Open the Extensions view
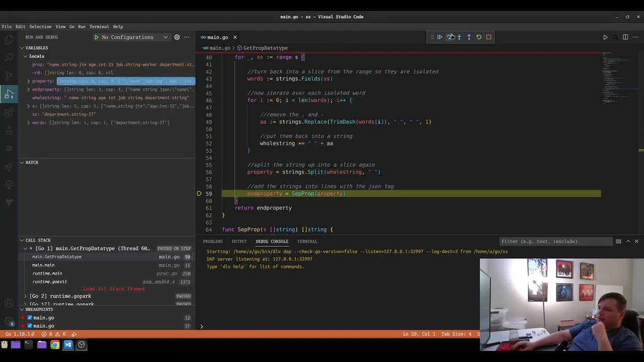The image size is (644, 362). [9, 112]
